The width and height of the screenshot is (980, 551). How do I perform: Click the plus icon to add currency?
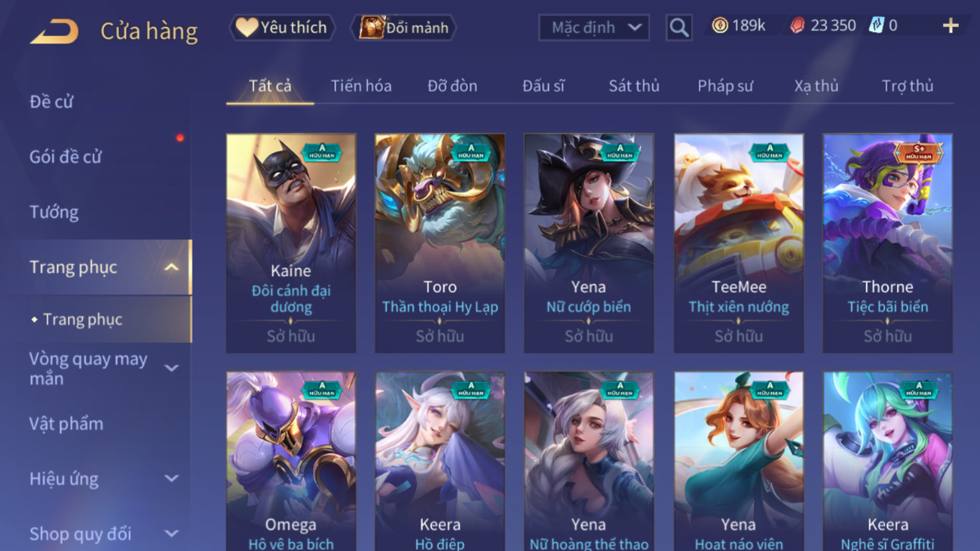pos(951,25)
